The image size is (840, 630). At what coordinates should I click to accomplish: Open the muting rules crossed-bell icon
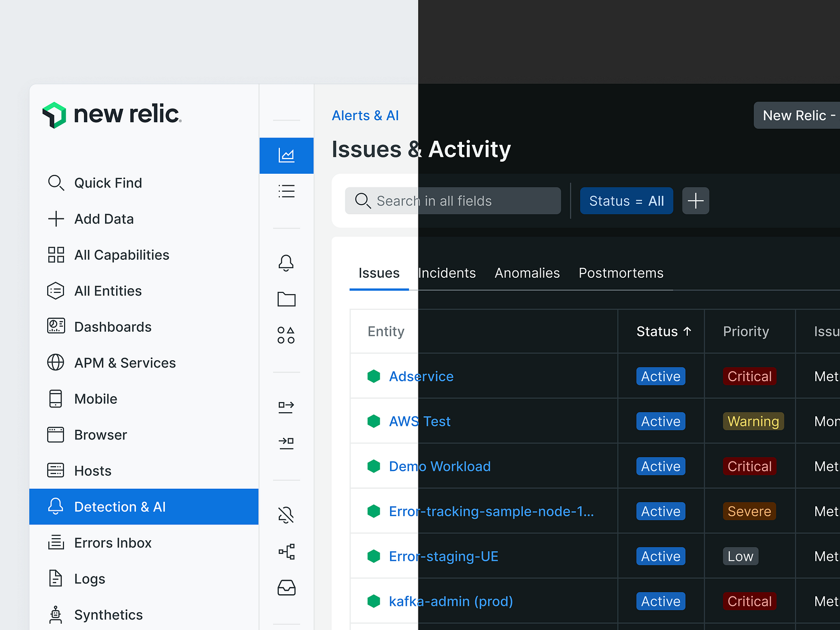tap(286, 514)
